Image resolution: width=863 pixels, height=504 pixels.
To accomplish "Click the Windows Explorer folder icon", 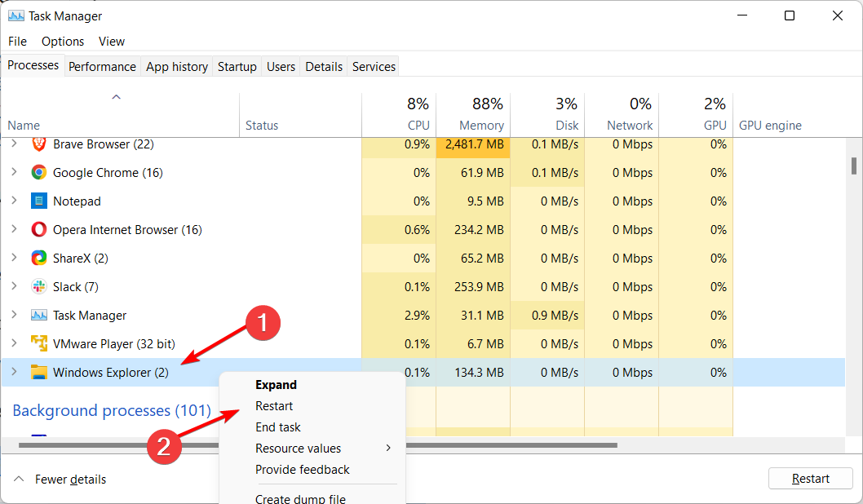I will pyautogui.click(x=38, y=373).
